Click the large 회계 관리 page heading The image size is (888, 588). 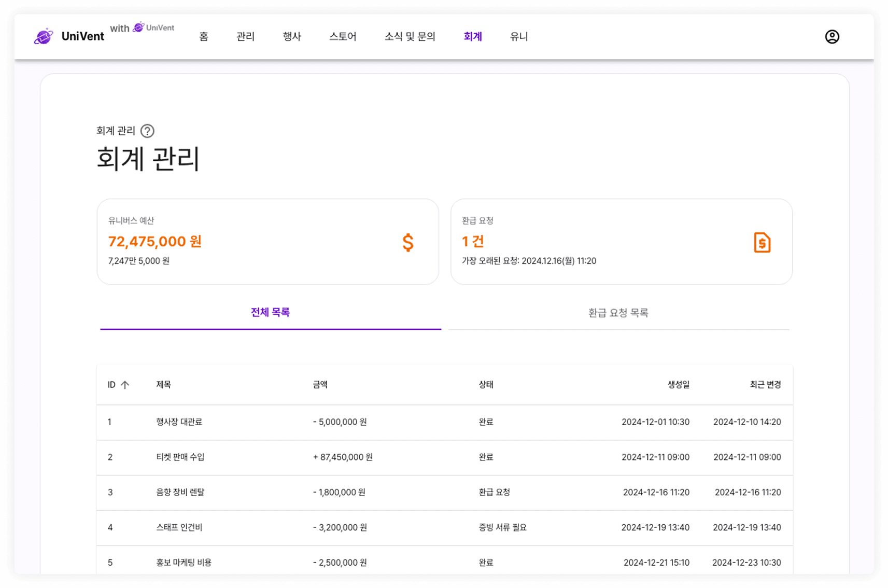pos(148,159)
